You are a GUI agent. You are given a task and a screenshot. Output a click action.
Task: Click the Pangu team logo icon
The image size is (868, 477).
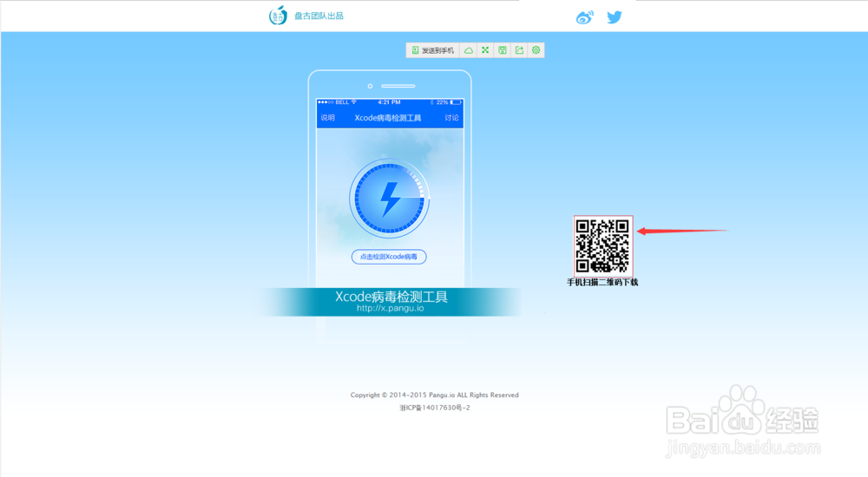(x=278, y=16)
